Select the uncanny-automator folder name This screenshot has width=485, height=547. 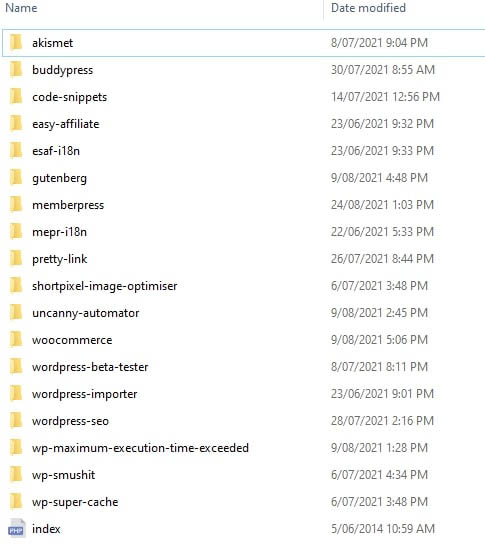[x=85, y=313]
